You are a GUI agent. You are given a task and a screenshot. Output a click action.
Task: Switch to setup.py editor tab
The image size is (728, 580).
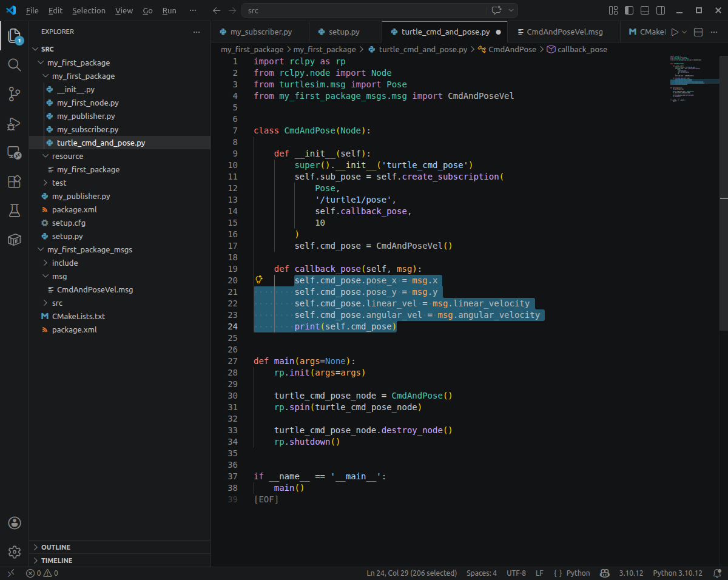[x=344, y=32]
